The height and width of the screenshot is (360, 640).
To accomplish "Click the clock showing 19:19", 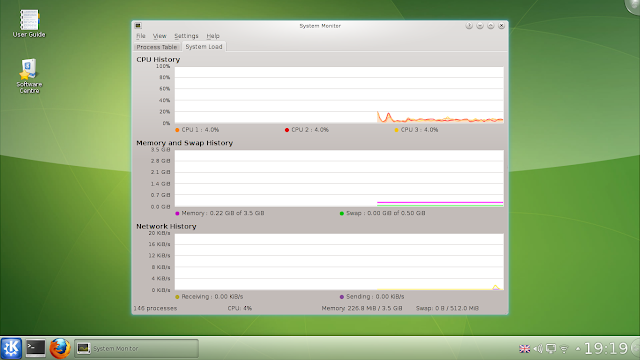I will pos(606,349).
